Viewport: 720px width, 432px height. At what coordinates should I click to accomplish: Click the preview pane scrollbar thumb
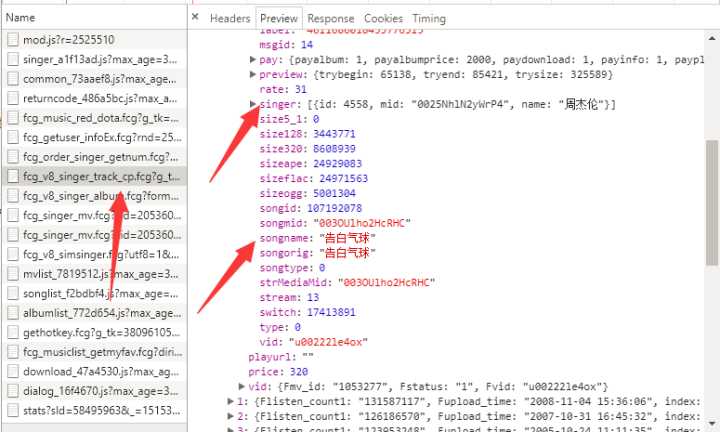[x=712, y=202]
